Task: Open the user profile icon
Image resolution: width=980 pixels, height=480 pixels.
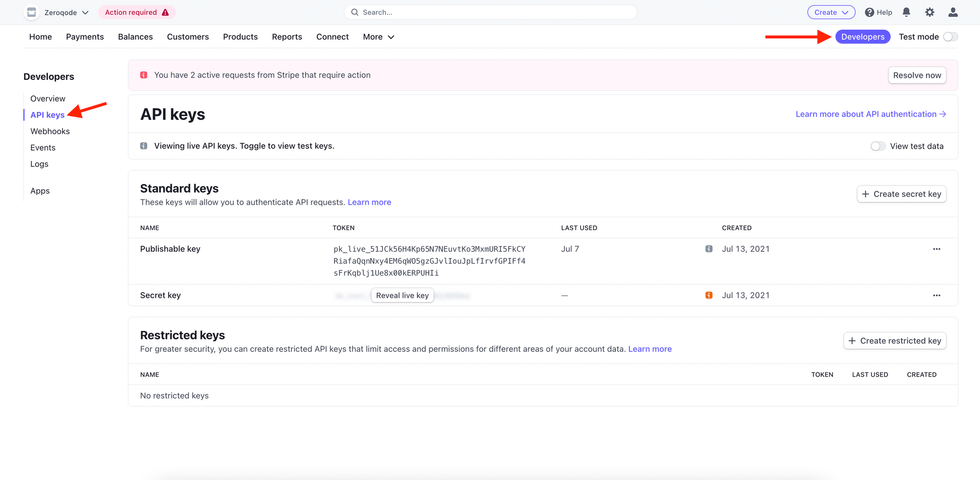Action: pos(953,12)
